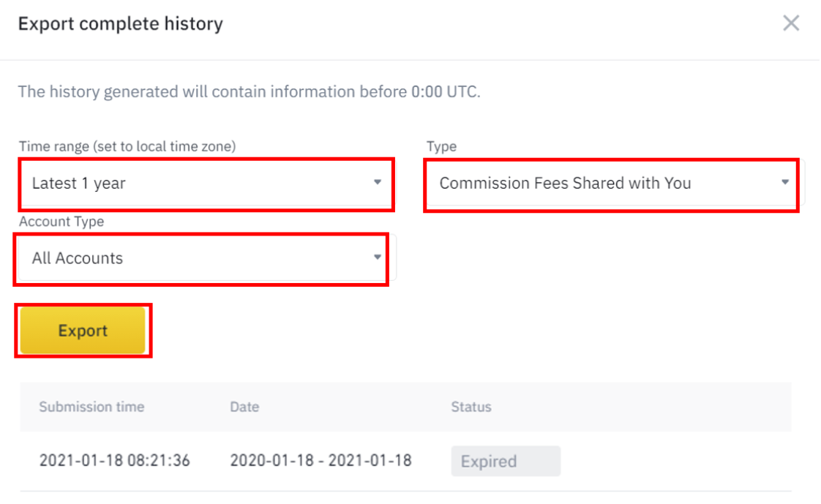Select the 2021-01-18 08:21:36 submission entry
Screen dimensions: 821x504
pyautogui.click(x=115, y=461)
